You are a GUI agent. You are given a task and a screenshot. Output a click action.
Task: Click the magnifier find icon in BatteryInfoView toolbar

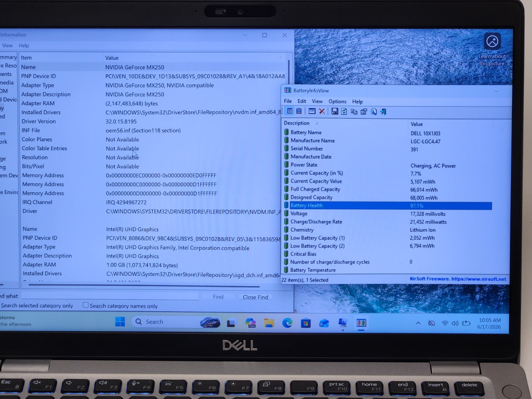(x=374, y=112)
